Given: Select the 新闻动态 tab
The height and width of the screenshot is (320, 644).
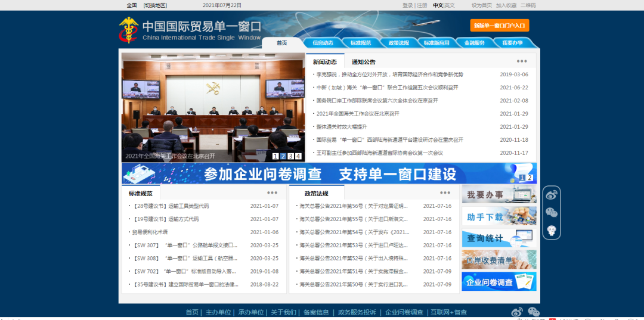Looking at the screenshot, I should (325, 62).
